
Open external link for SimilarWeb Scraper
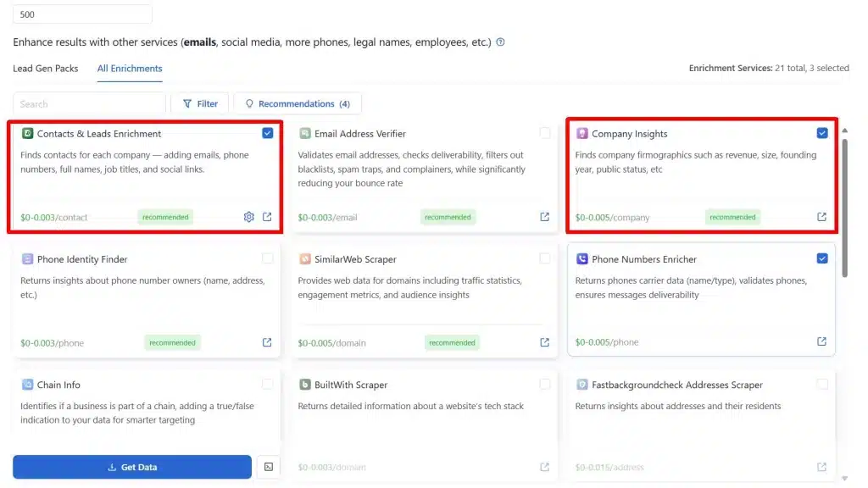[543, 342]
